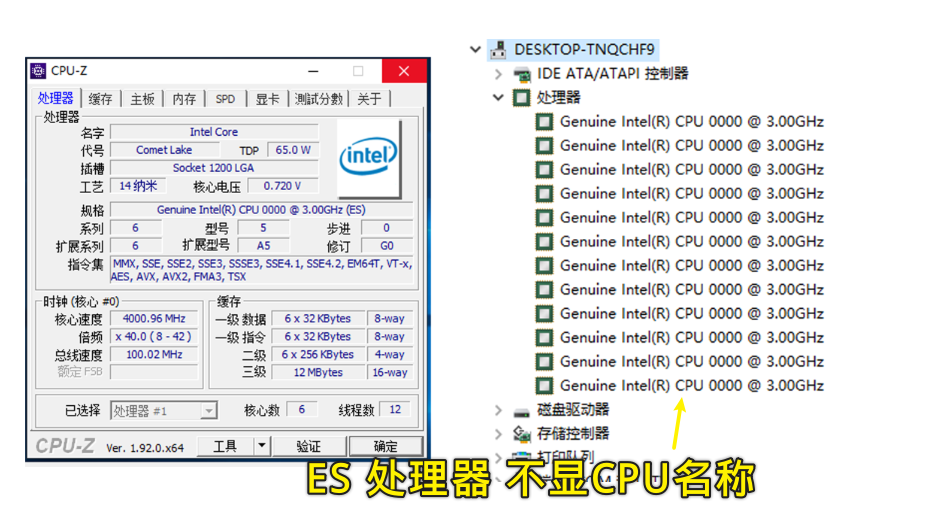Select the IDE ATA/ATAPI 控制器 tree label
933x523 pixels.
point(613,74)
